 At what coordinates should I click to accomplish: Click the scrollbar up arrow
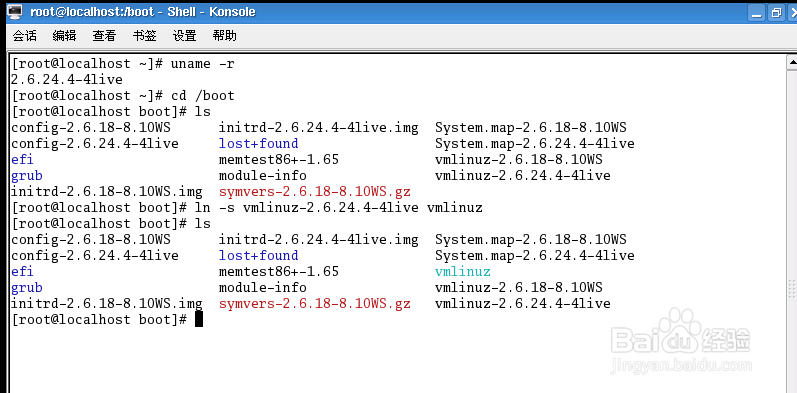click(x=792, y=63)
